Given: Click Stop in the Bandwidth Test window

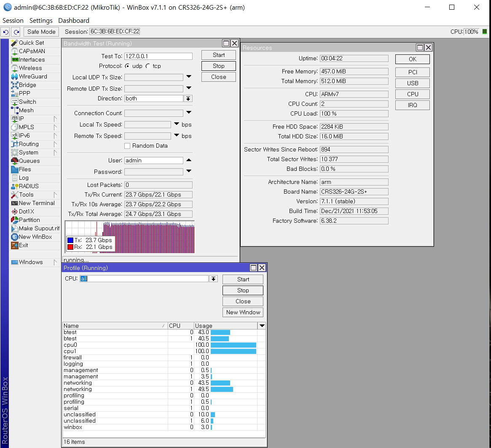Looking at the screenshot, I should (x=219, y=66).
